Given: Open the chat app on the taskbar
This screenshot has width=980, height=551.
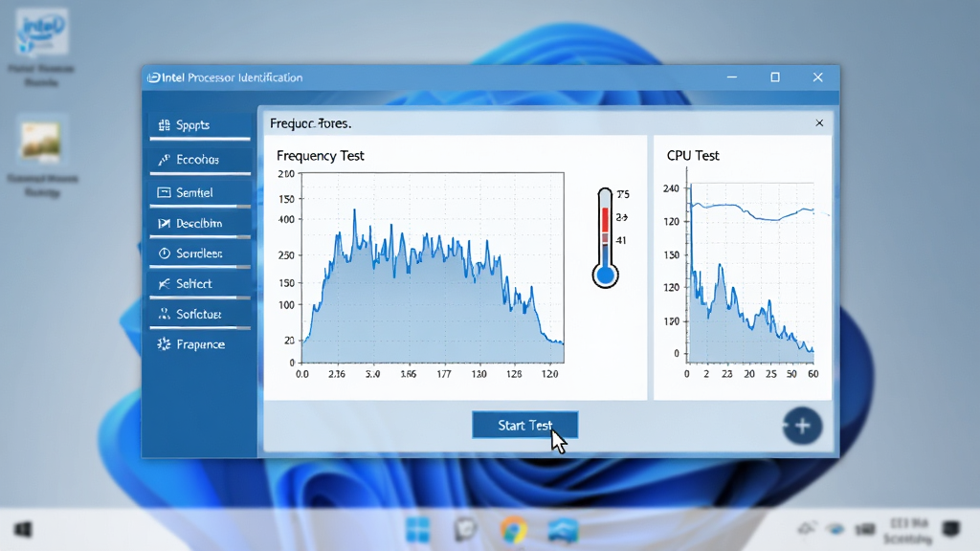Looking at the screenshot, I should (466, 530).
